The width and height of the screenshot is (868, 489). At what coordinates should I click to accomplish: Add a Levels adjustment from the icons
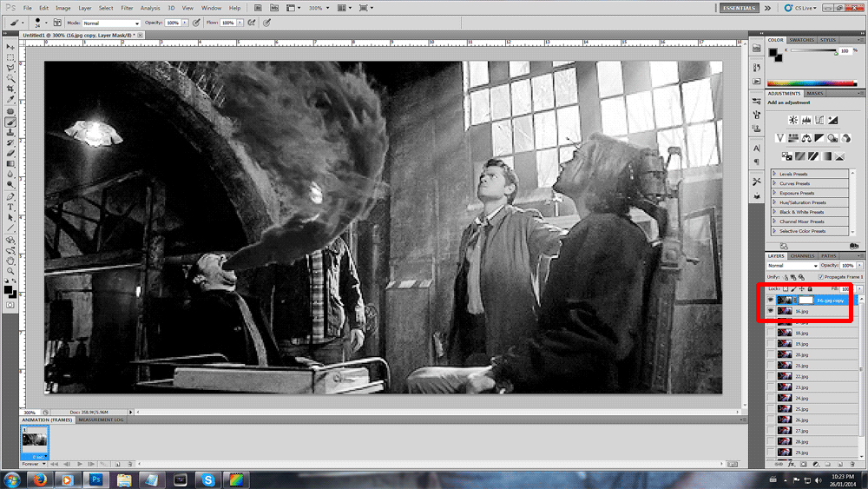click(806, 120)
